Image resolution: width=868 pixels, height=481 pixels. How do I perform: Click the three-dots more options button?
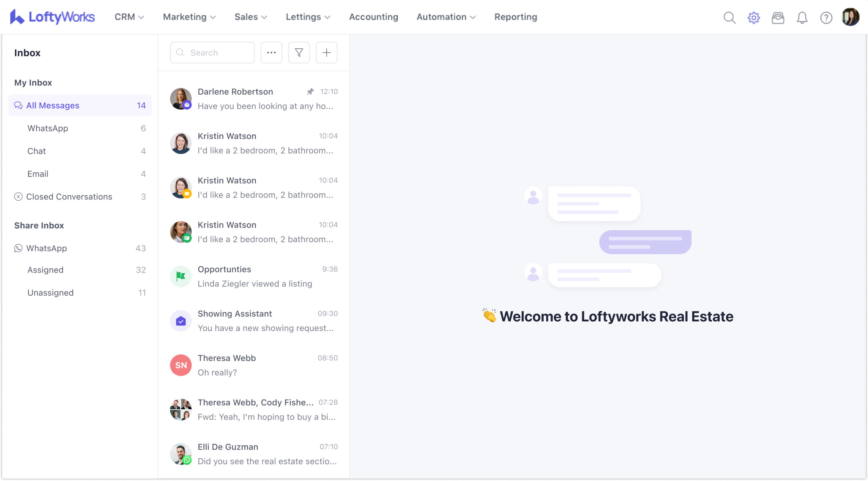pyautogui.click(x=271, y=53)
